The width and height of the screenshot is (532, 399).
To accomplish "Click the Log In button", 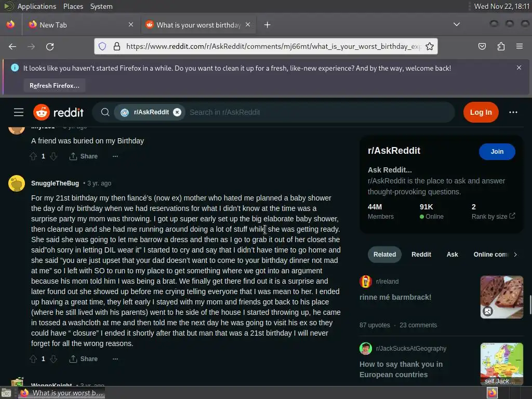I will [x=481, y=112].
